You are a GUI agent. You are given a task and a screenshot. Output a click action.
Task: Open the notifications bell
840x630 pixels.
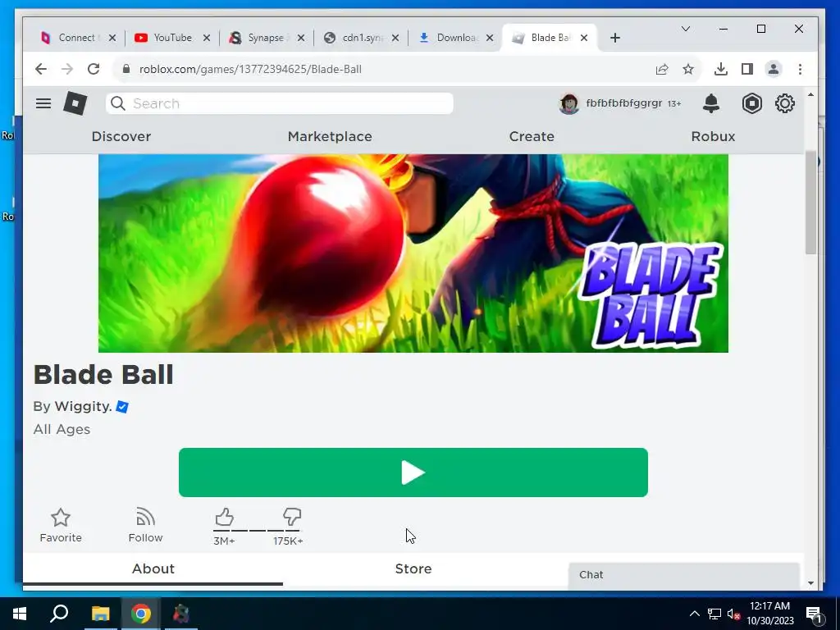point(711,103)
